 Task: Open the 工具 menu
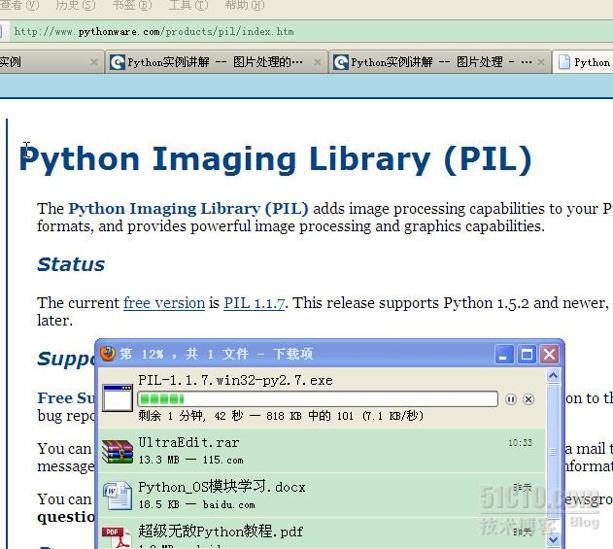pyautogui.click(x=188, y=5)
